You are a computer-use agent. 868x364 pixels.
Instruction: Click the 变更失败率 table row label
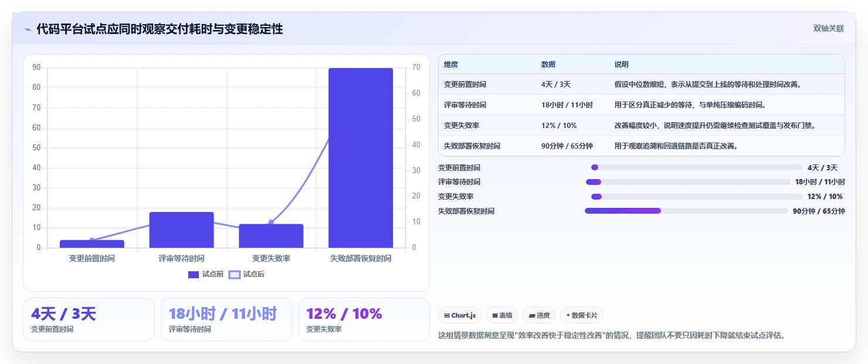(x=462, y=126)
